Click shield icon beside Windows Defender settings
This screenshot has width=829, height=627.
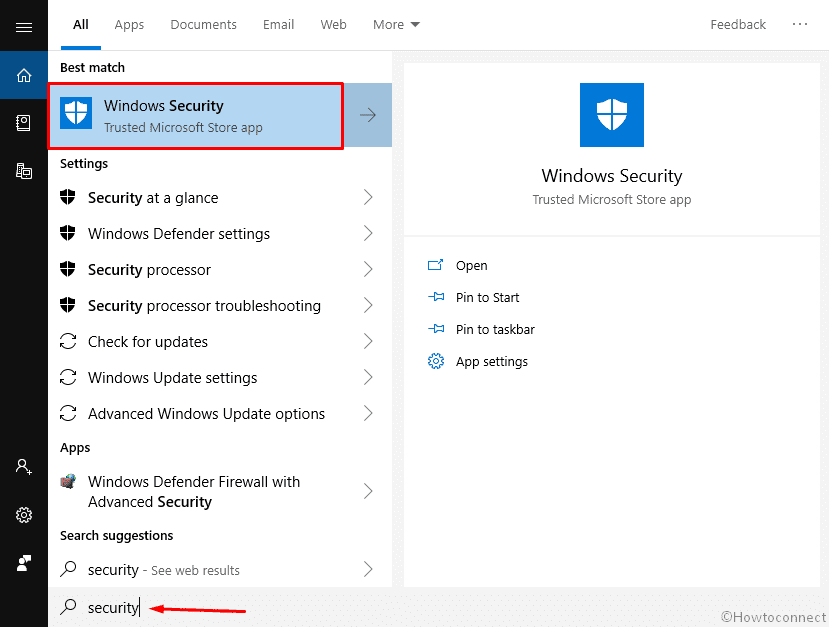point(68,233)
